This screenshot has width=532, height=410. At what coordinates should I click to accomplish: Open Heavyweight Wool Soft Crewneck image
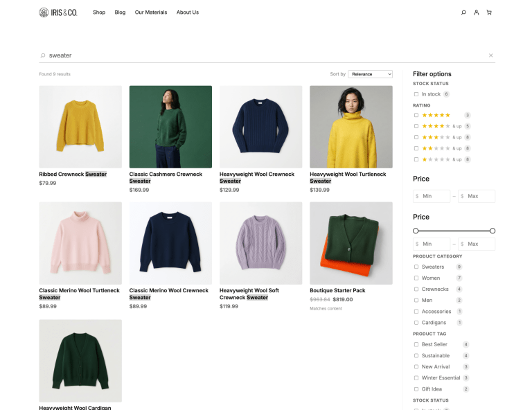(261, 243)
